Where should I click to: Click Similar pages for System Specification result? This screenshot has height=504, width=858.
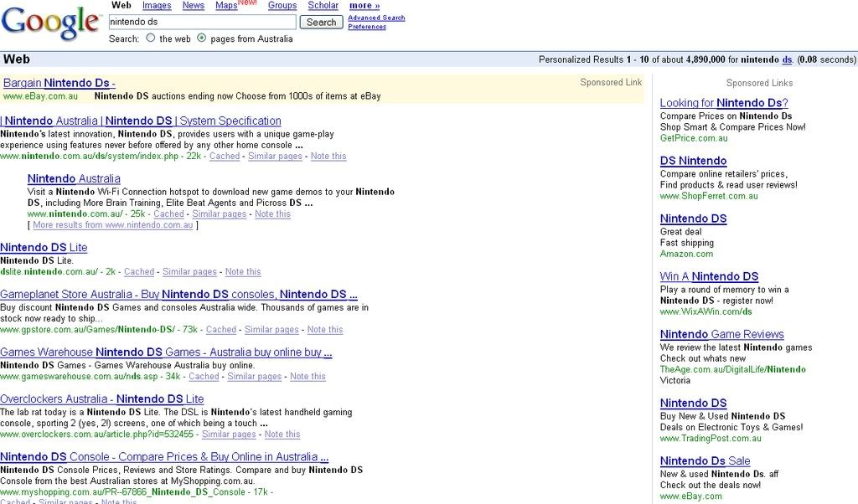pos(275,157)
